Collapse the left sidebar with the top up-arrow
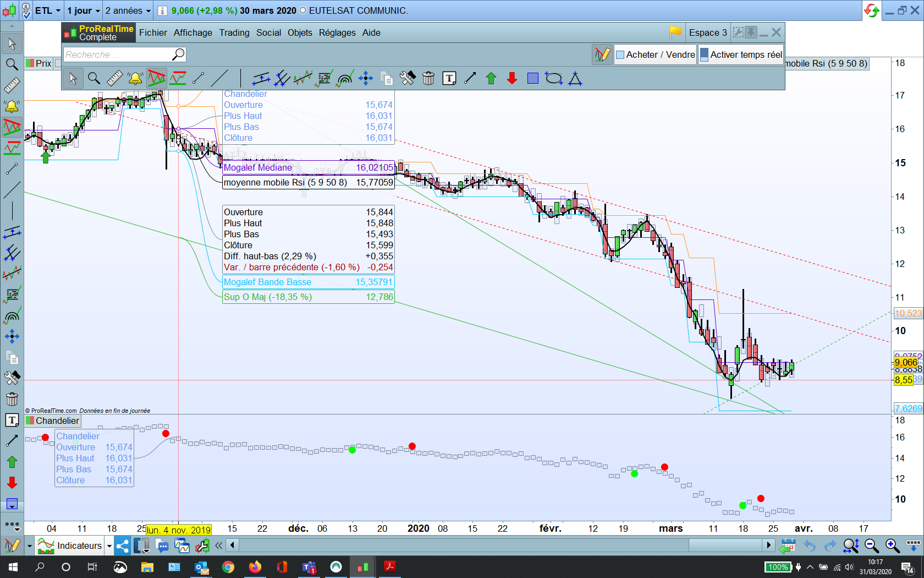This screenshot has width=924, height=578. coord(12,26)
